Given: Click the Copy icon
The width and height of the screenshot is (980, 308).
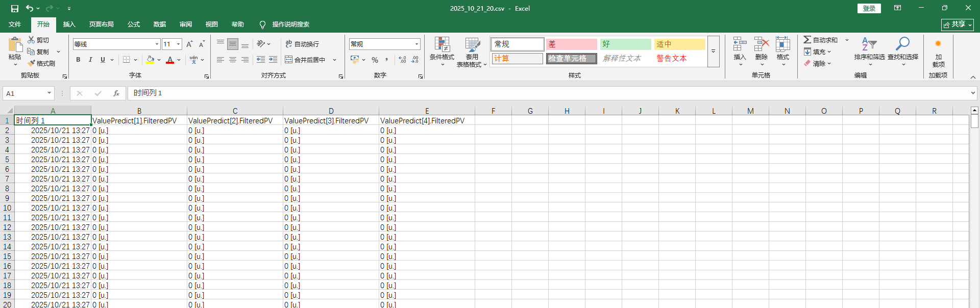Looking at the screenshot, I should click(x=31, y=52).
